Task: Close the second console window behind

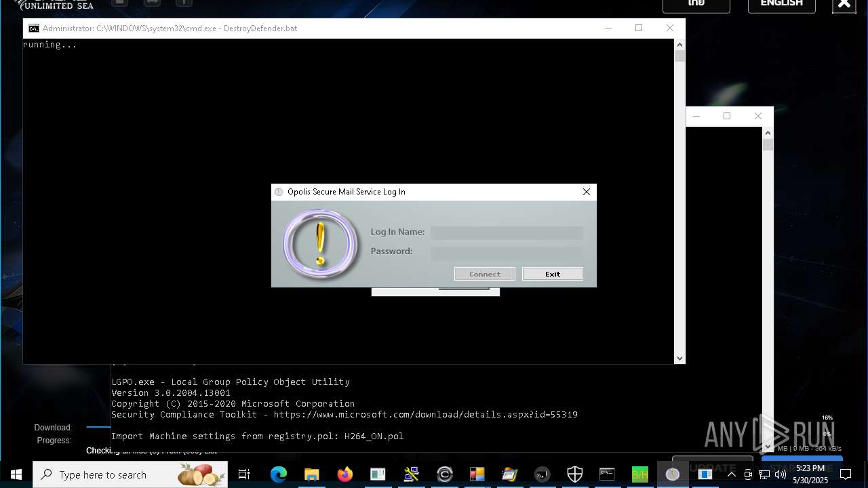Action: [758, 116]
